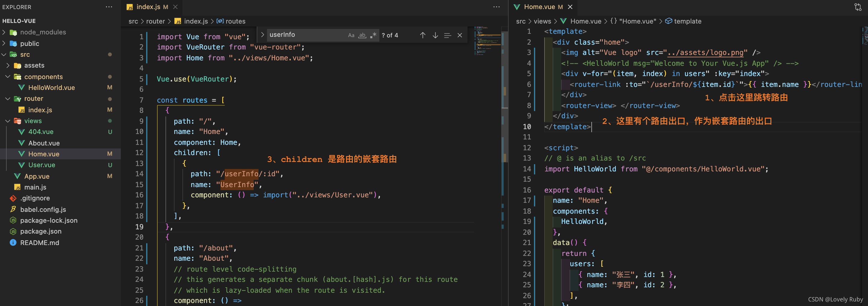Toggle Find in Selection icon
This screenshot has height=306, width=868.
coord(448,35)
